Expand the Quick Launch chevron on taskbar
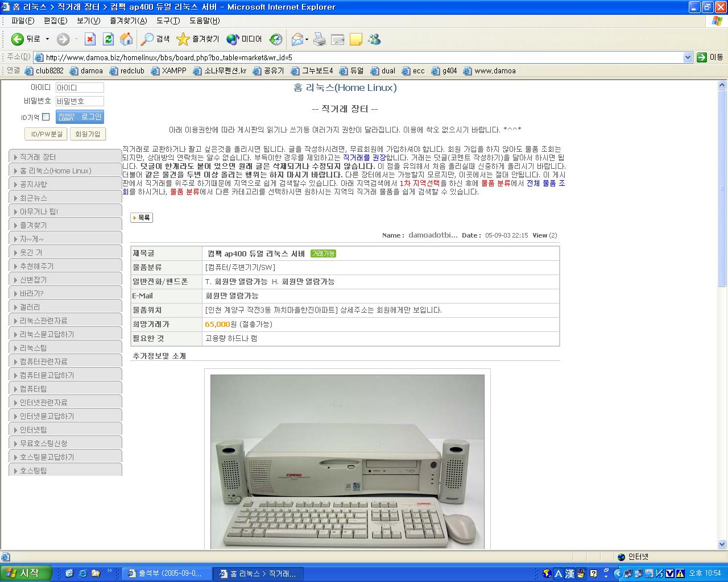 (110, 571)
